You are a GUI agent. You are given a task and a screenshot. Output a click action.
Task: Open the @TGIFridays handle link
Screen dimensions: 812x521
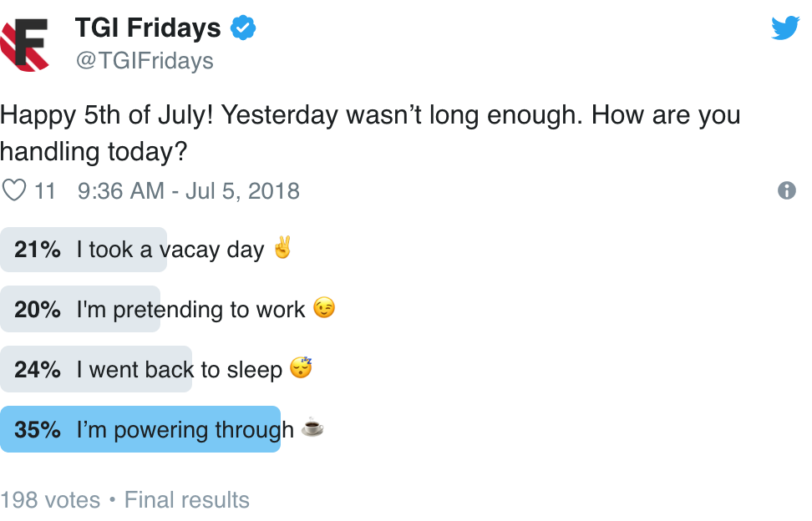pos(145,61)
